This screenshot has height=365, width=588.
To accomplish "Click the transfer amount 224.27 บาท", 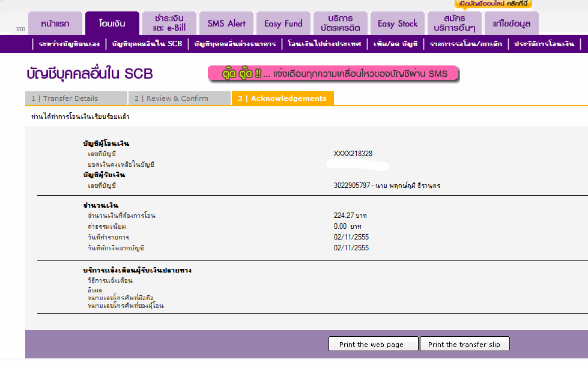I will coord(350,216).
